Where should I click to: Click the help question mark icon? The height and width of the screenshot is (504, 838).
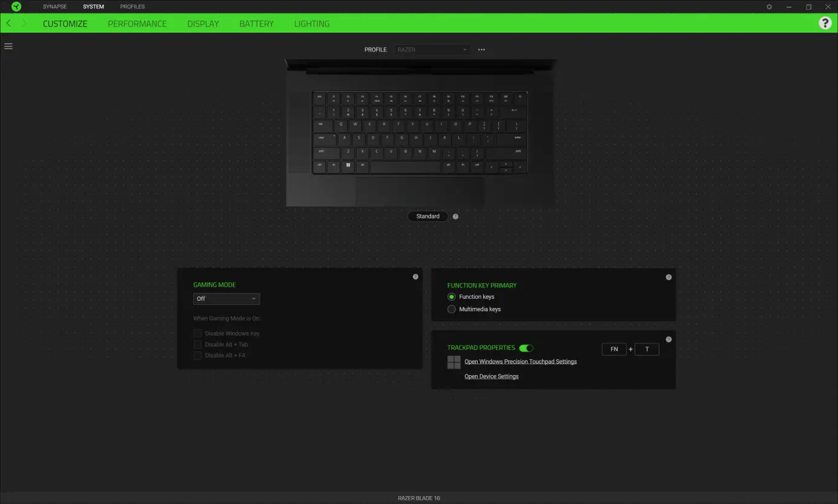tap(825, 23)
